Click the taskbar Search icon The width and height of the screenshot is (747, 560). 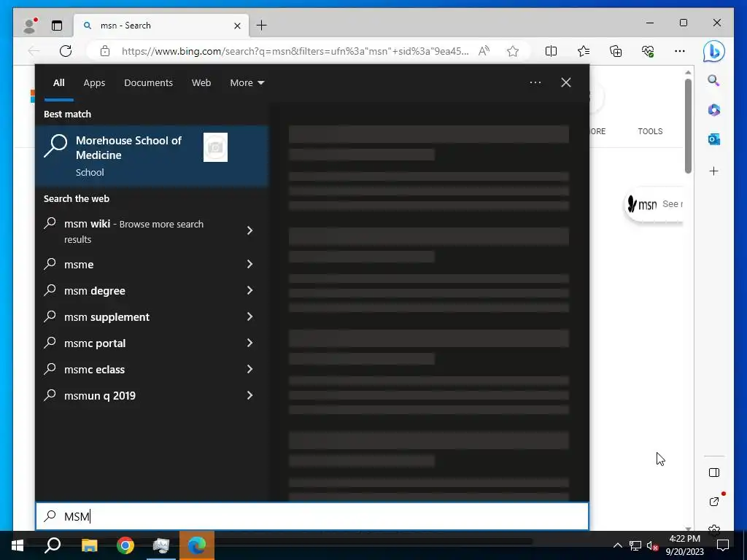coord(53,545)
